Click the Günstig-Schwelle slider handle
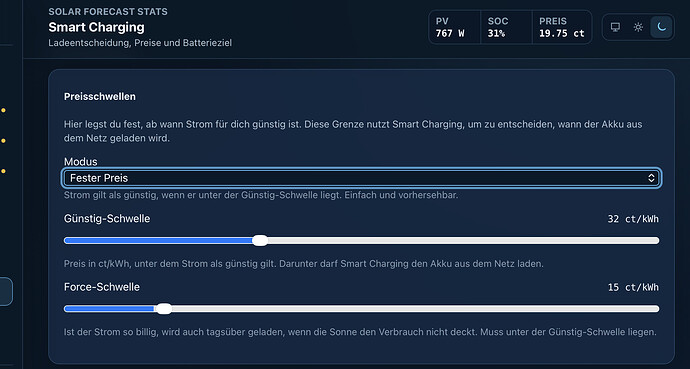The width and height of the screenshot is (690, 369). click(x=260, y=241)
